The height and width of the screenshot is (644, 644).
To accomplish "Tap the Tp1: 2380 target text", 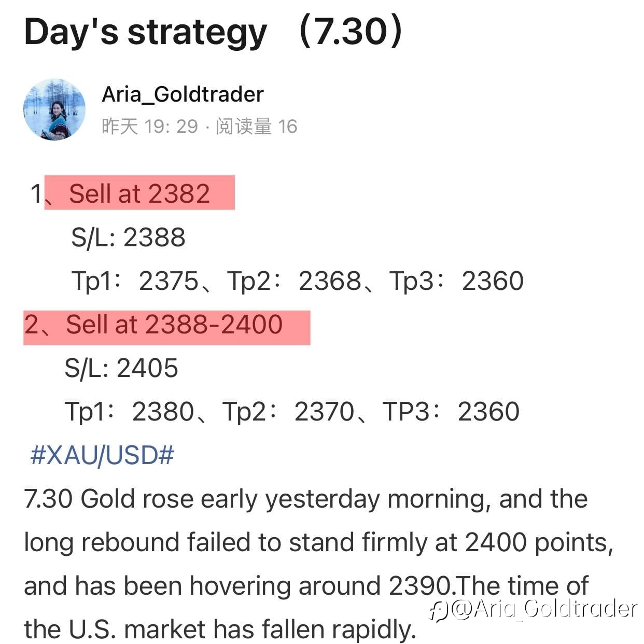I will click(130, 412).
